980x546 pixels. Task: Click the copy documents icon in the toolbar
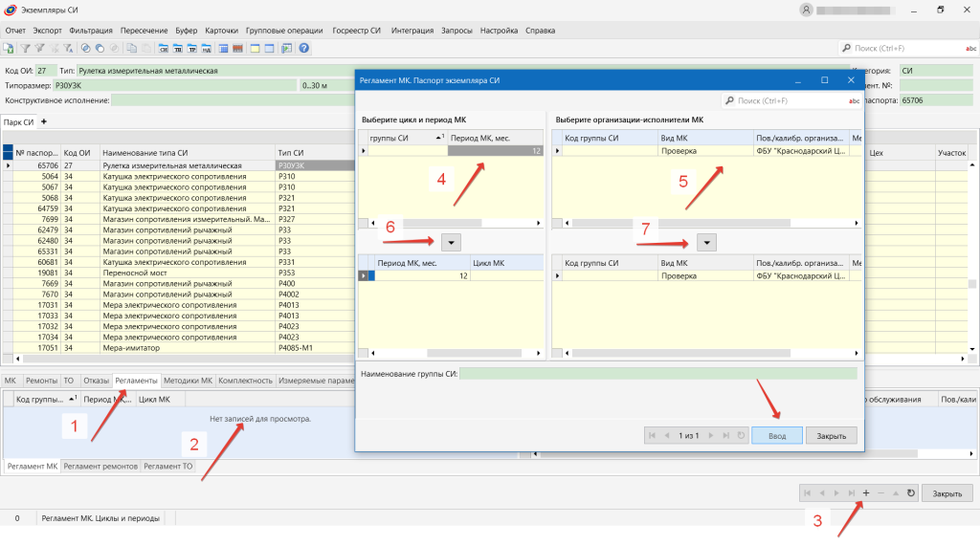click(131, 48)
